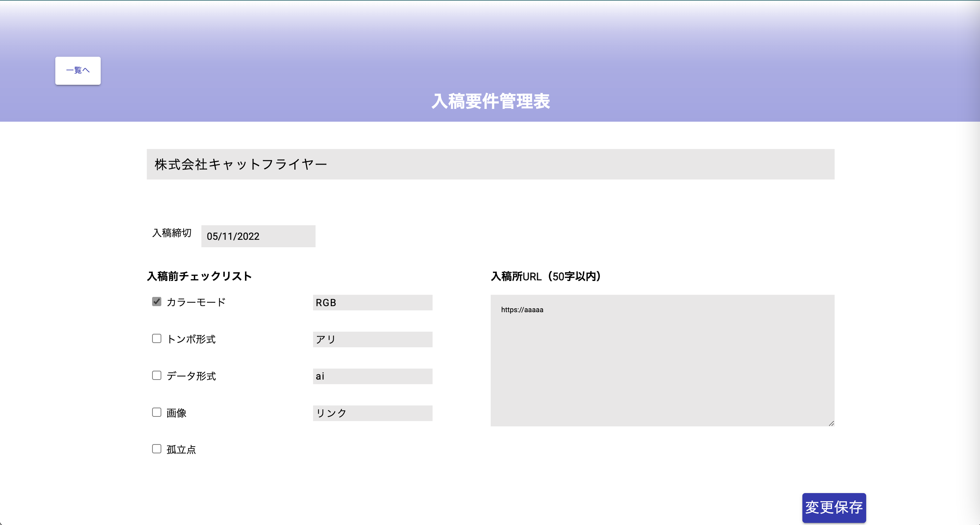Go back with the 一覧へ button
Screen dimensions: 980x525
coord(78,71)
